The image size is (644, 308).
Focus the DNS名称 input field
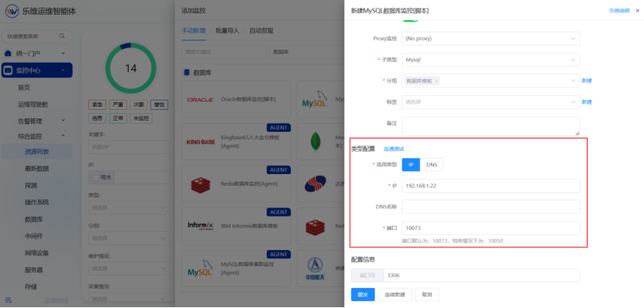(x=491, y=207)
